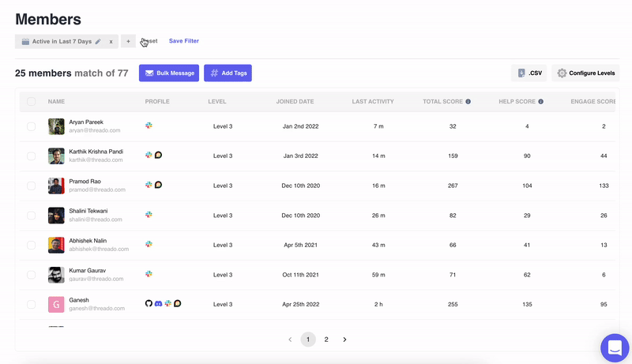Select Ganesh row checkbox
The height and width of the screenshot is (364, 632).
click(31, 305)
